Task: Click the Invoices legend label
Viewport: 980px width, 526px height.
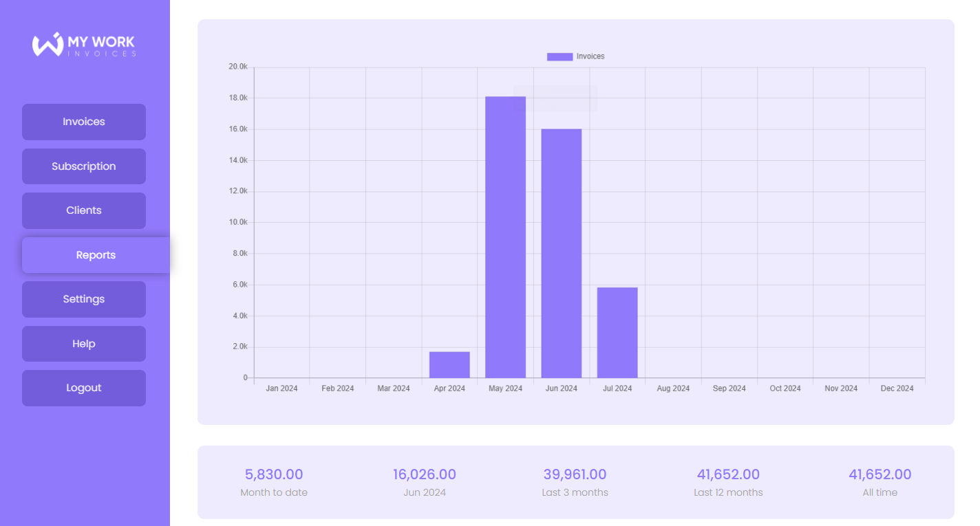Action: (590, 56)
